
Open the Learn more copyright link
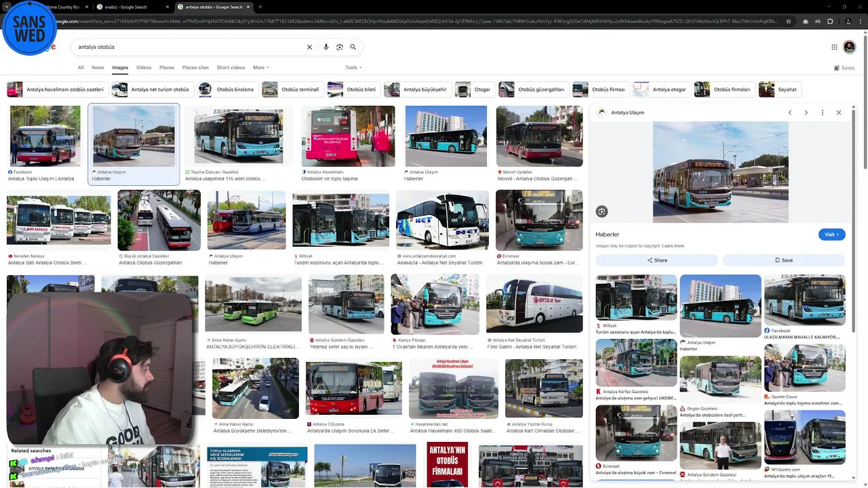(x=673, y=246)
